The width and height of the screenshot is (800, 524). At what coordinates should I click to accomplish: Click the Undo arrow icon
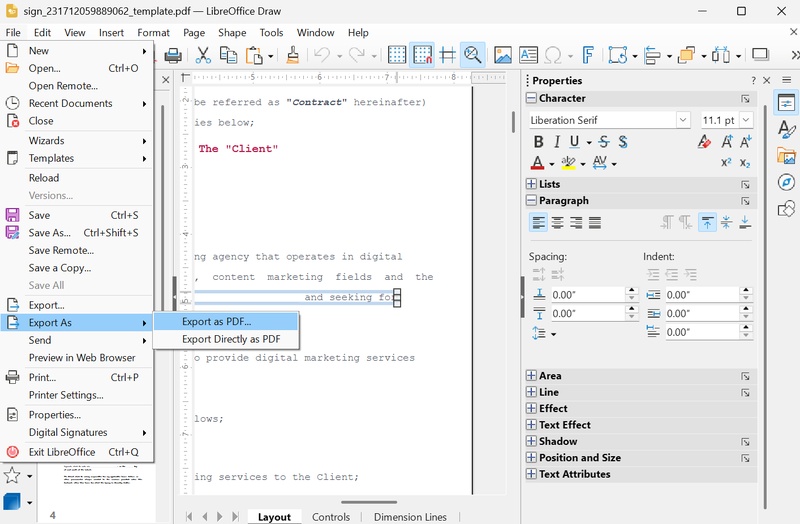click(322, 55)
